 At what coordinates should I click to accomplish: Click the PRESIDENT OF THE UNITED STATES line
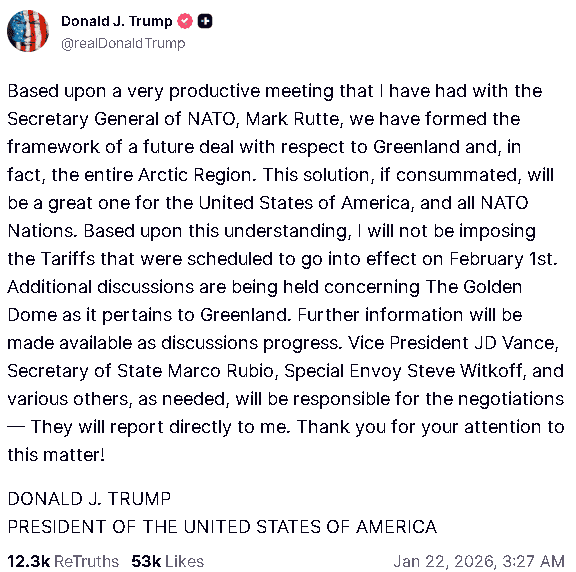[222, 527]
